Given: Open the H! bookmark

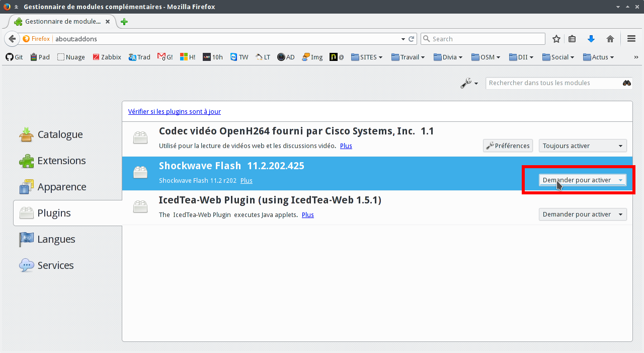Looking at the screenshot, I should (x=188, y=57).
